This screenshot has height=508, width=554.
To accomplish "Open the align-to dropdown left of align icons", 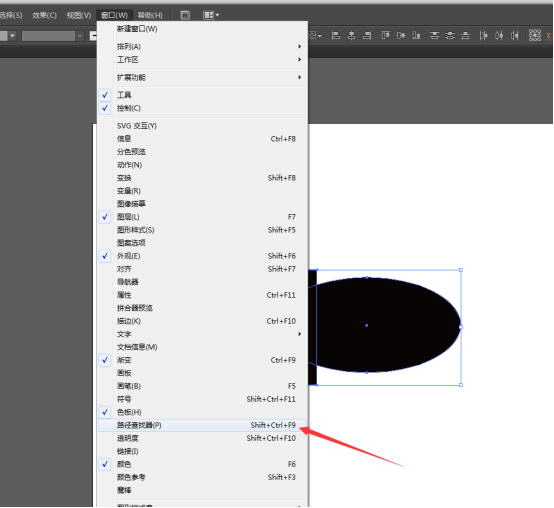I will point(316,35).
